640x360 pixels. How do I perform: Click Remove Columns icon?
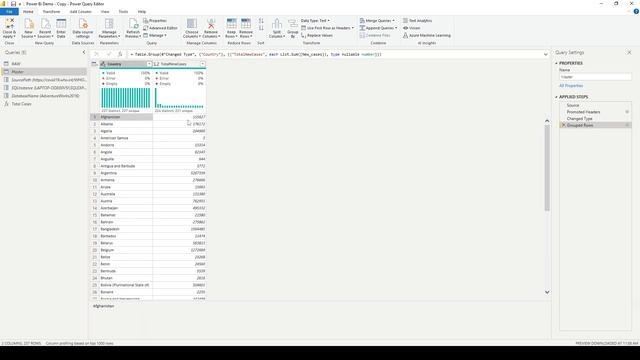coord(211,24)
